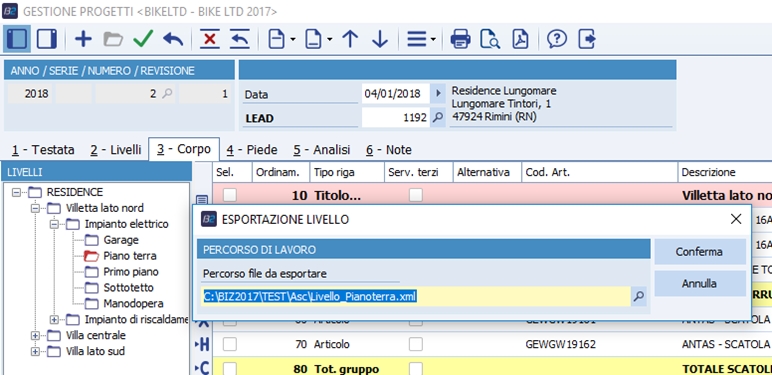Image resolution: width=772 pixels, height=375 pixels.
Task: Toggle Sel. checkbox on row 80
Action: click(230, 369)
